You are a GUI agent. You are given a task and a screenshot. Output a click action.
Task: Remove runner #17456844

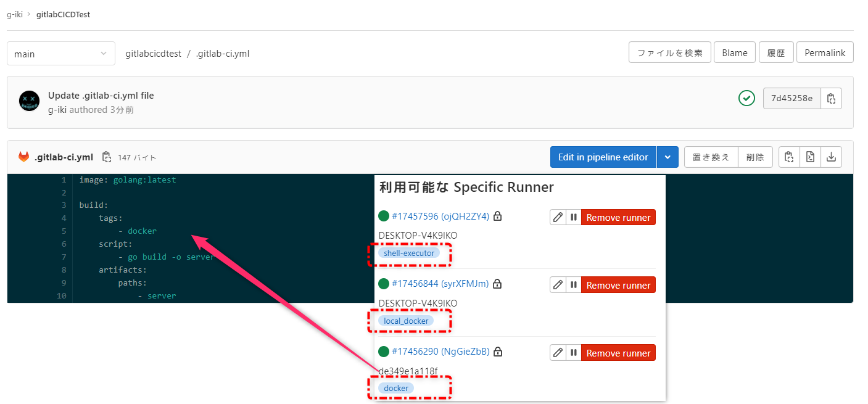pyautogui.click(x=618, y=285)
